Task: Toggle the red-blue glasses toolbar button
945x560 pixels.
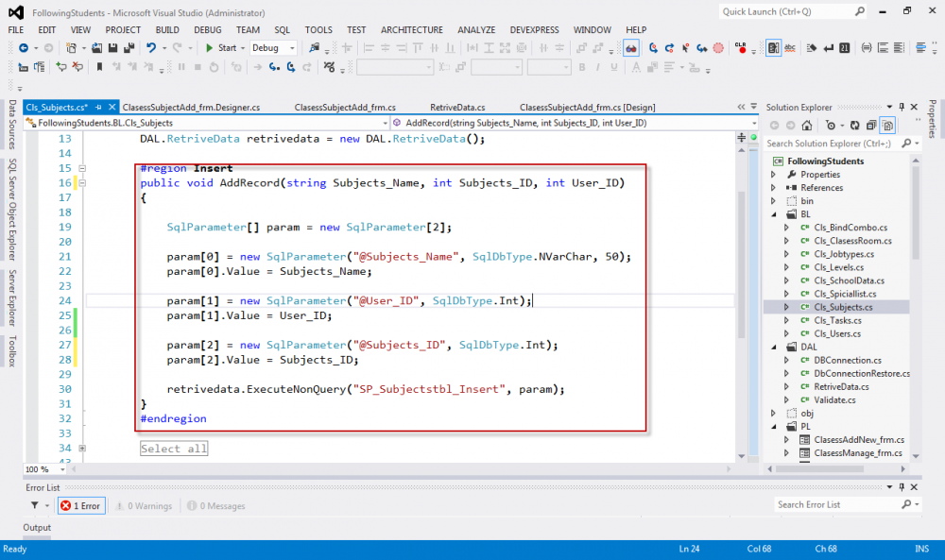Action: 631,48
